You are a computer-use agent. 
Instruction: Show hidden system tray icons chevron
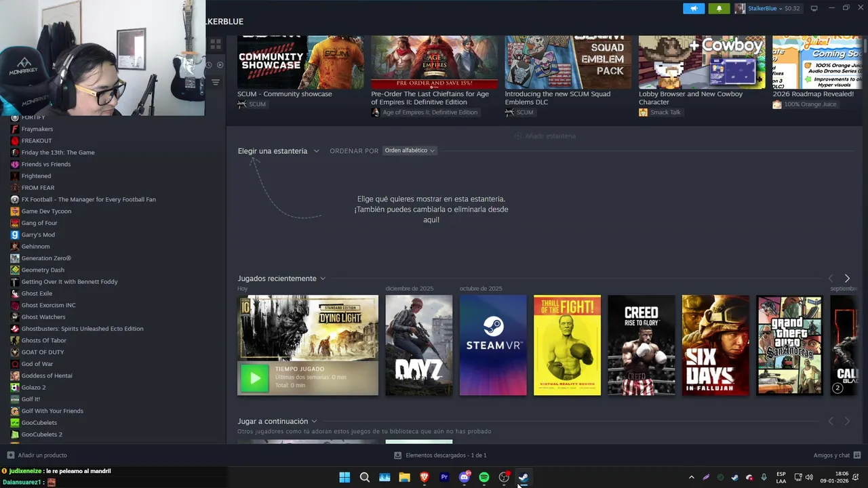click(x=691, y=477)
